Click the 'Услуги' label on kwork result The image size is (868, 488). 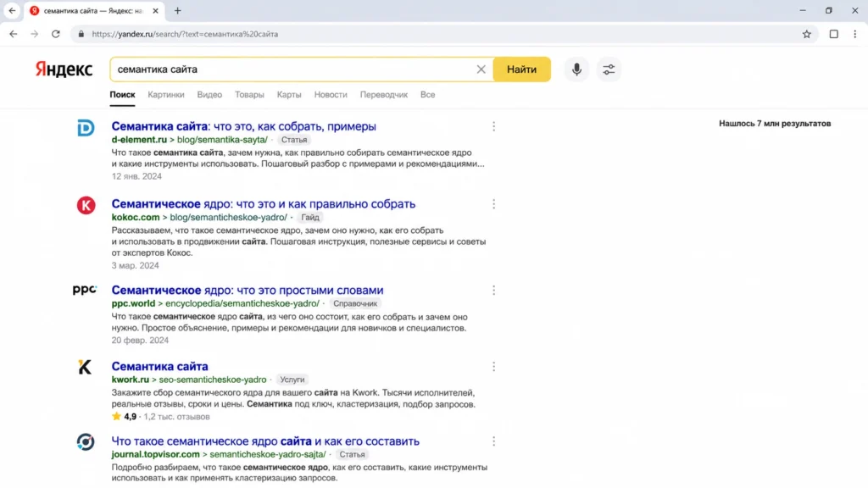[292, 380]
